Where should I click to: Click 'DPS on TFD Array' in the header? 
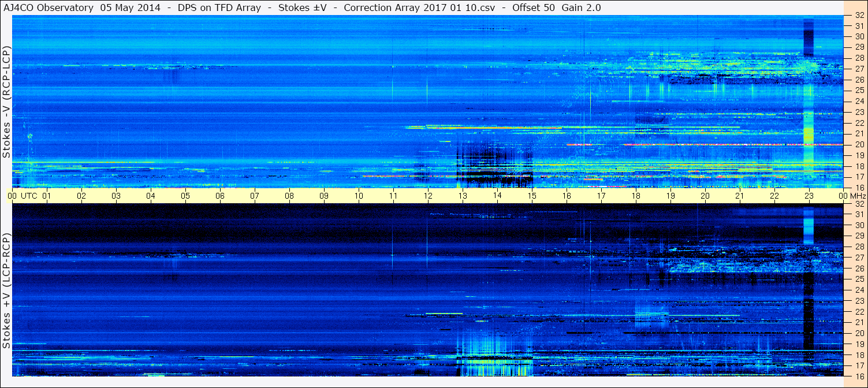(x=220, y=8)
